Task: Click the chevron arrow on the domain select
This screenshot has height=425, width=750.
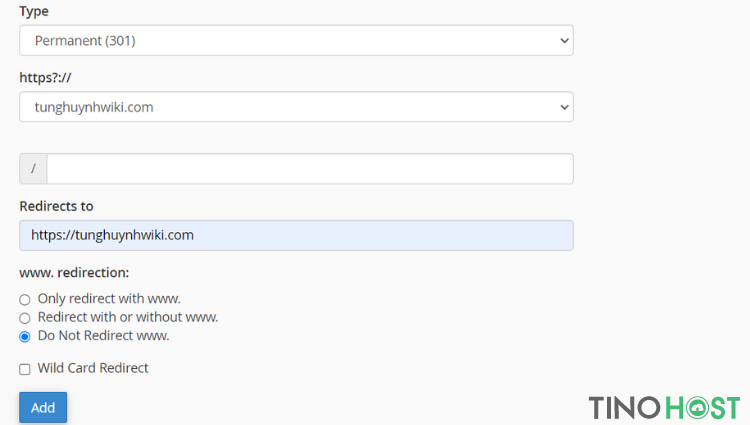Action: pos(564,107)
